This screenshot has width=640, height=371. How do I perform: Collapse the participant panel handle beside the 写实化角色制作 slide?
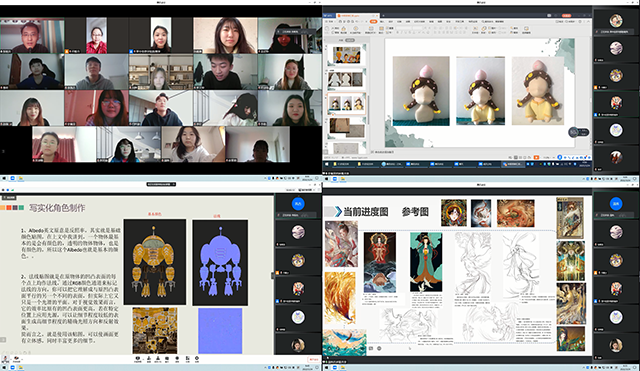pos(272,275)
